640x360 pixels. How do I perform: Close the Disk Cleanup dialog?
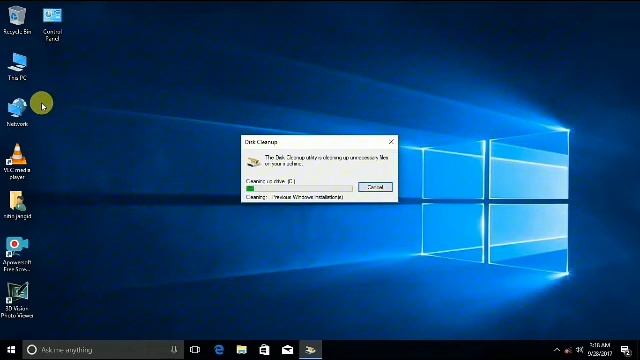[x=391, y=142]
